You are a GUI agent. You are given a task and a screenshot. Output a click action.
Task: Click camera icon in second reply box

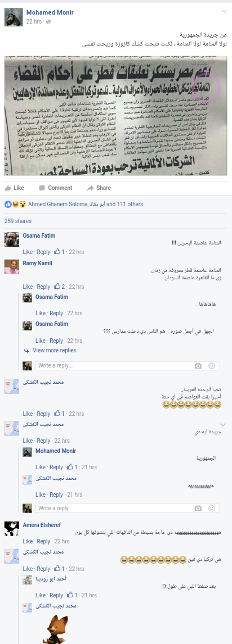point(198,509)
